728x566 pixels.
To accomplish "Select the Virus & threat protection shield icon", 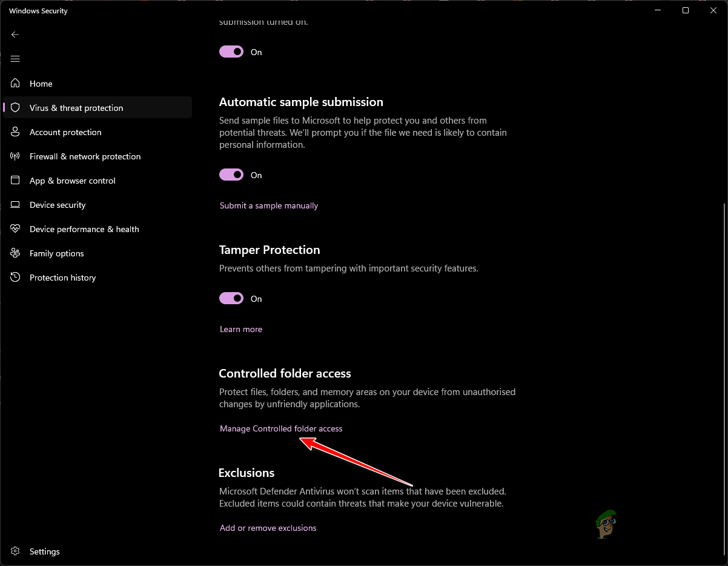I will pos(15,107).
